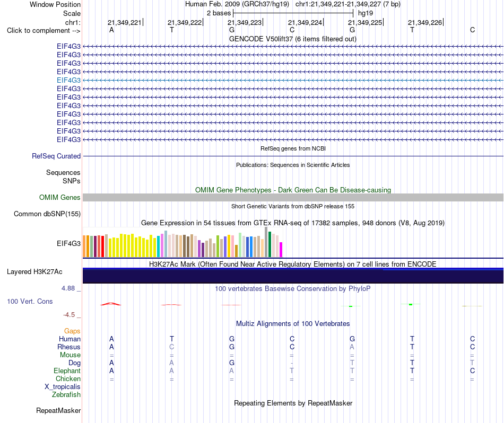
Task: Click the SNPs track label
Action: pos(72,181)
